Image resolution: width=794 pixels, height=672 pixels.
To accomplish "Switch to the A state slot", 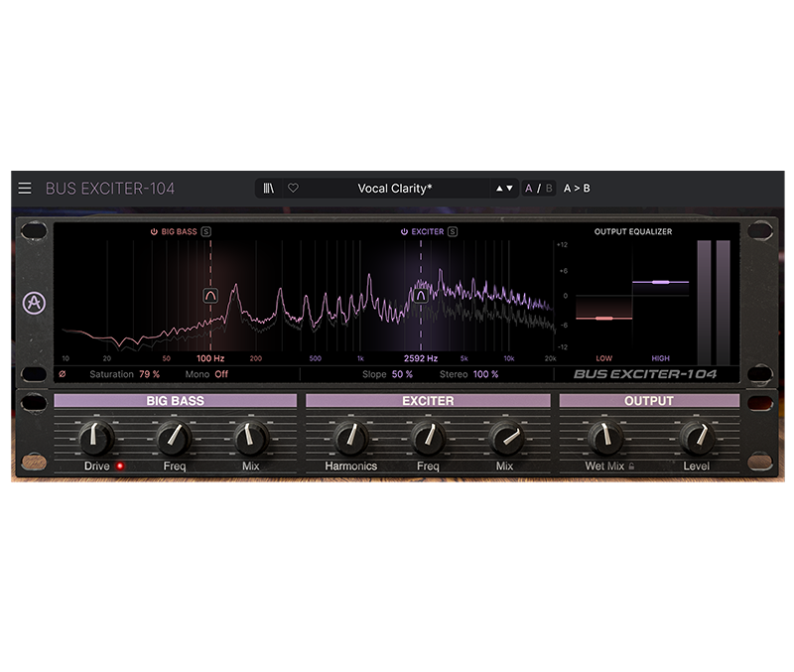I will (x=529, y=188).
